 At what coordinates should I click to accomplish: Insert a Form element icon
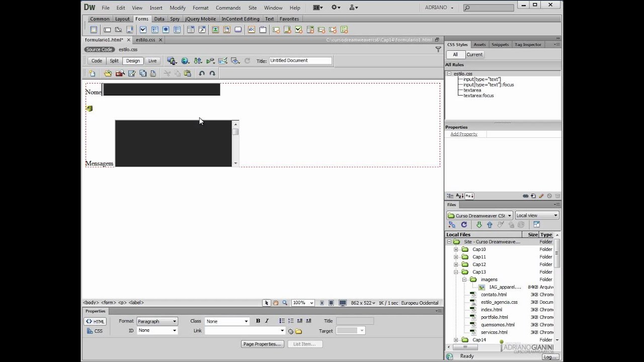[x=94, y=30]
